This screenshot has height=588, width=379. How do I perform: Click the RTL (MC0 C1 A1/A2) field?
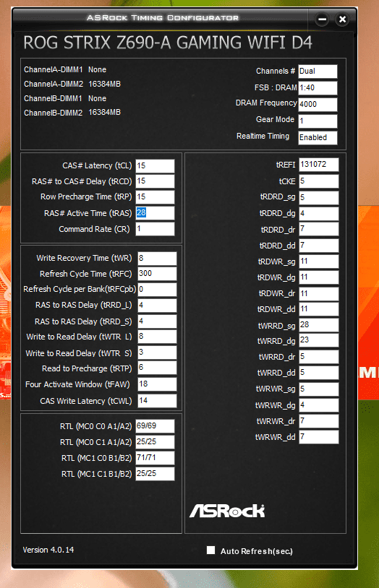click(x=155, y=442)
